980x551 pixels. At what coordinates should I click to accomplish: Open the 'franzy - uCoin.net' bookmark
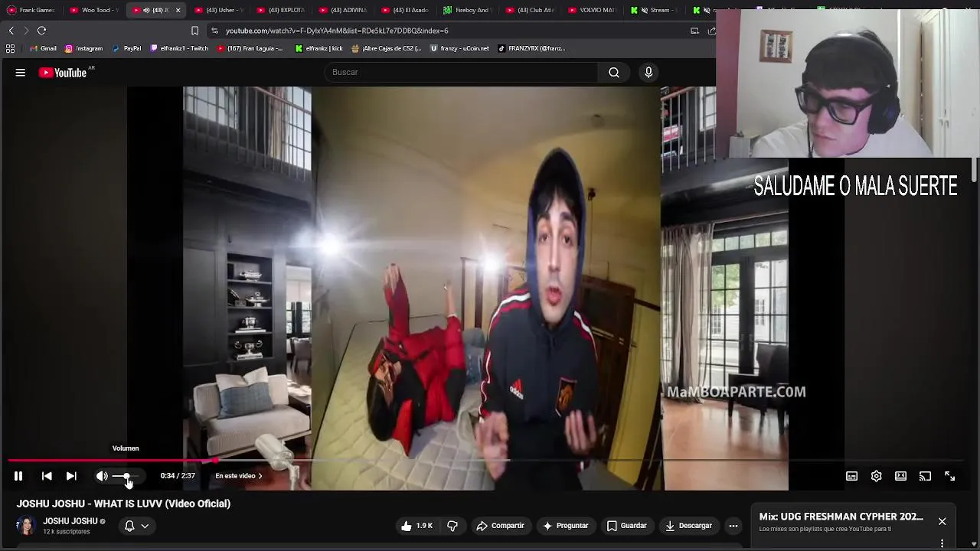pyautogui.click(x=459, y=48)
